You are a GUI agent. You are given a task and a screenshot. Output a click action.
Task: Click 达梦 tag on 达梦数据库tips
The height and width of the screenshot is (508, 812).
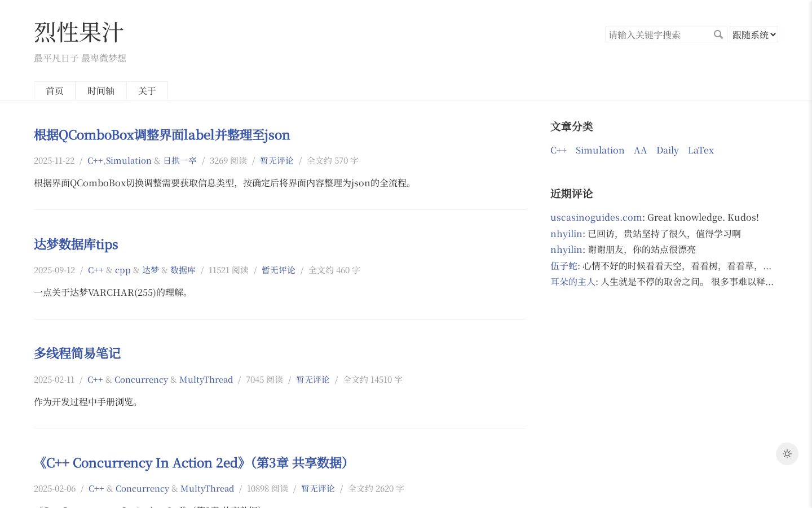[151, 270]
